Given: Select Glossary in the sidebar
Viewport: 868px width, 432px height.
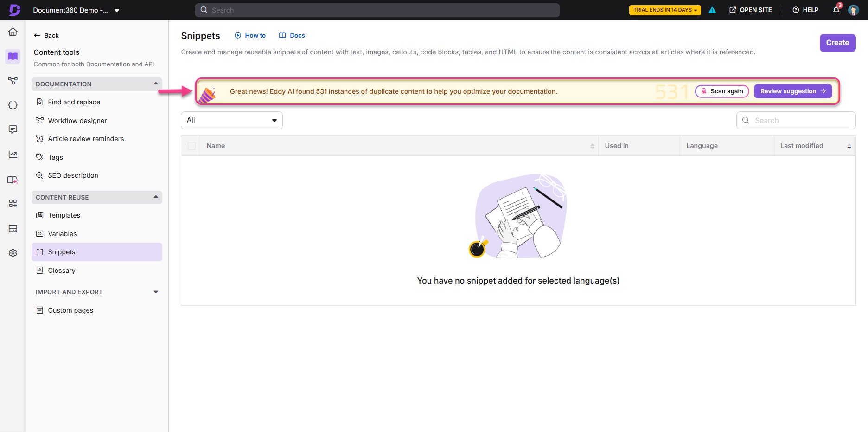Looking at the screenshot, I should point(61,270).
